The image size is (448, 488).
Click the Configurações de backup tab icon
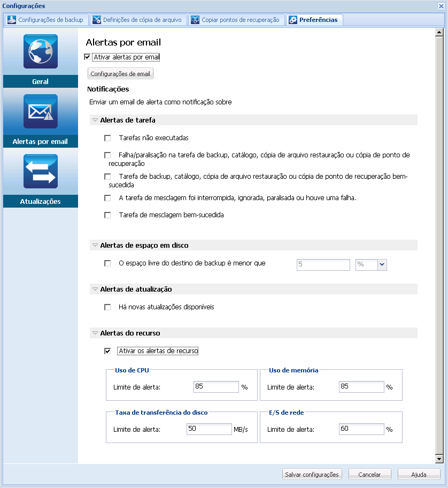[x=12, y=19]
